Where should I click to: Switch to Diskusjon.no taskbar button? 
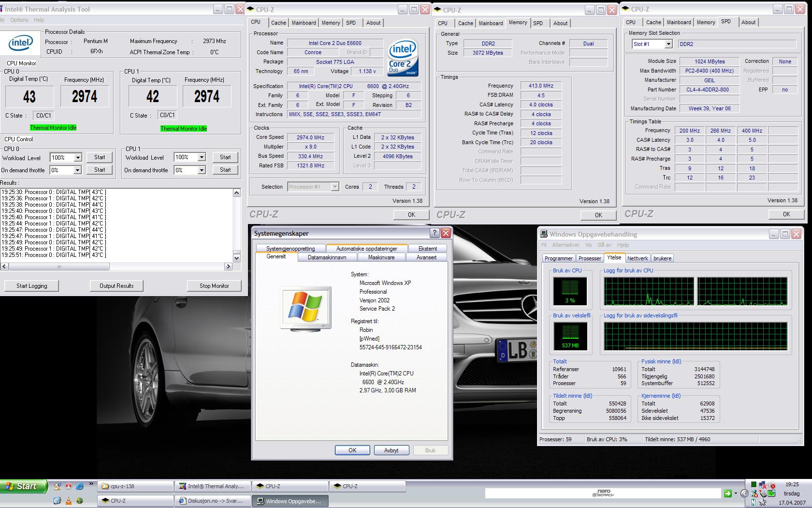coord(213,501)
